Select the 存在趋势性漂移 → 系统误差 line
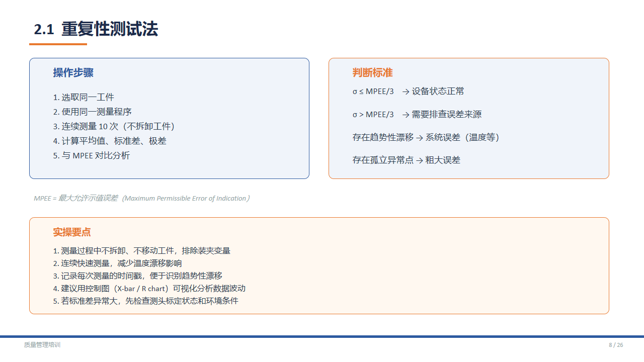Viewport: 644px width, 362px height. pos(426,137)
